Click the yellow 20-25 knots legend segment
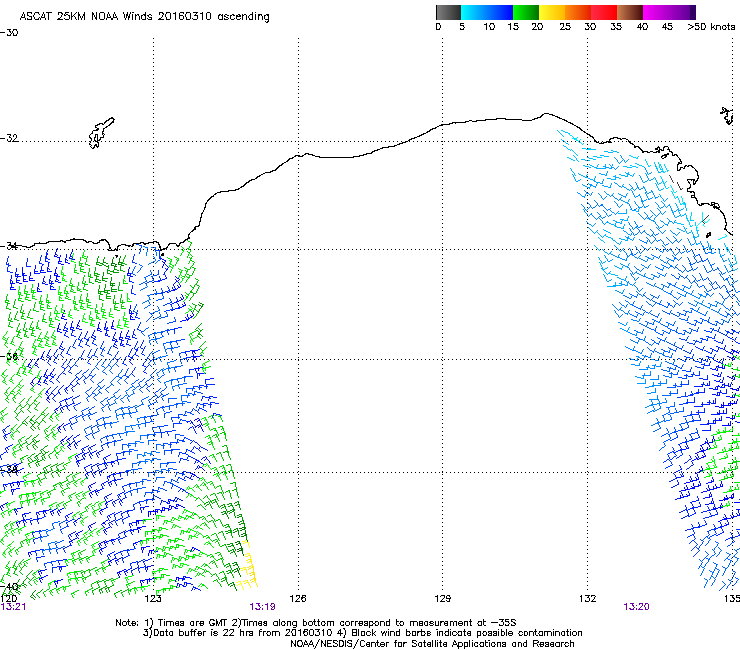Viewport: 740px width, 650px height. pyautogui.click(x=552, y=12)
